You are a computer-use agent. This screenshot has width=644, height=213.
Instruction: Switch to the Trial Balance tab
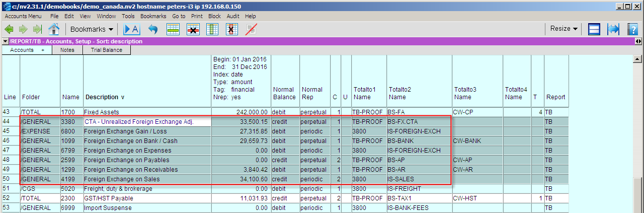(106, 50)
